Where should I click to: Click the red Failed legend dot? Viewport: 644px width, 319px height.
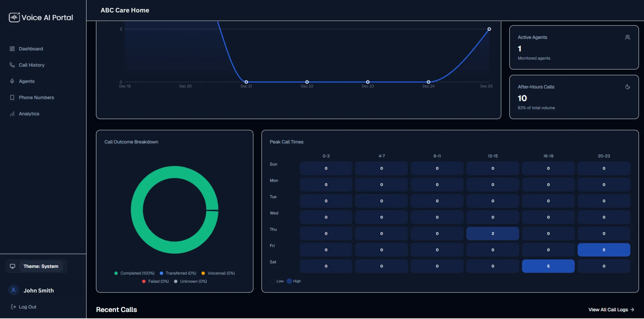click(144, 281)
